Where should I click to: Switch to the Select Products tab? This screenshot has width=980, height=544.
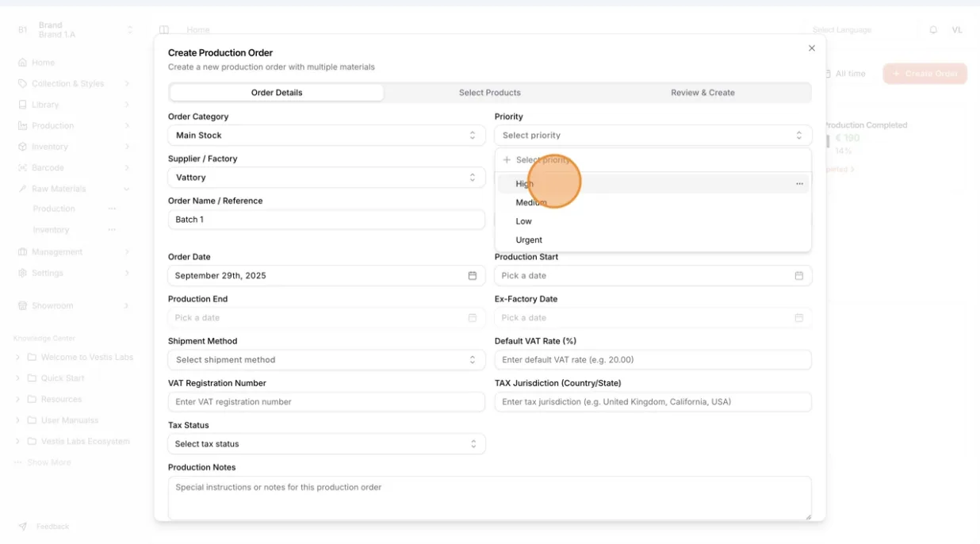489,93
